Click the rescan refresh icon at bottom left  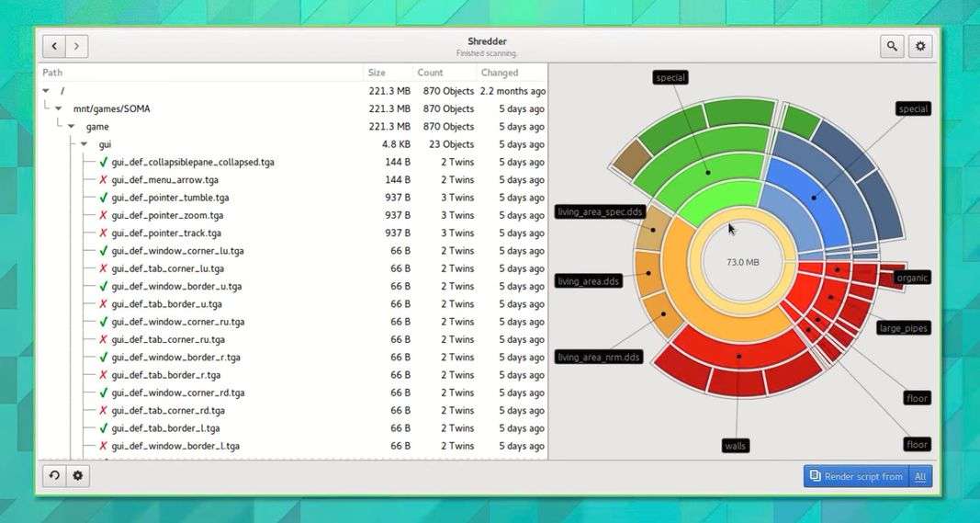click(54, 475)
